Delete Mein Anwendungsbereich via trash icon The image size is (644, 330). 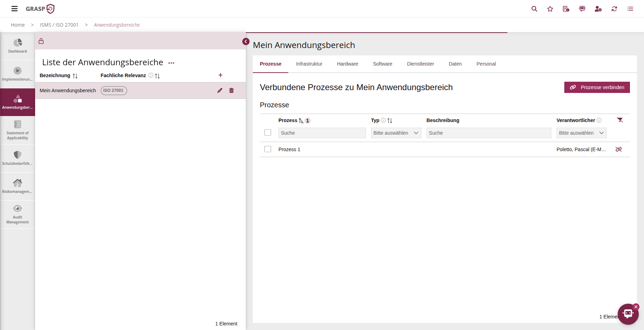point(231,90)
